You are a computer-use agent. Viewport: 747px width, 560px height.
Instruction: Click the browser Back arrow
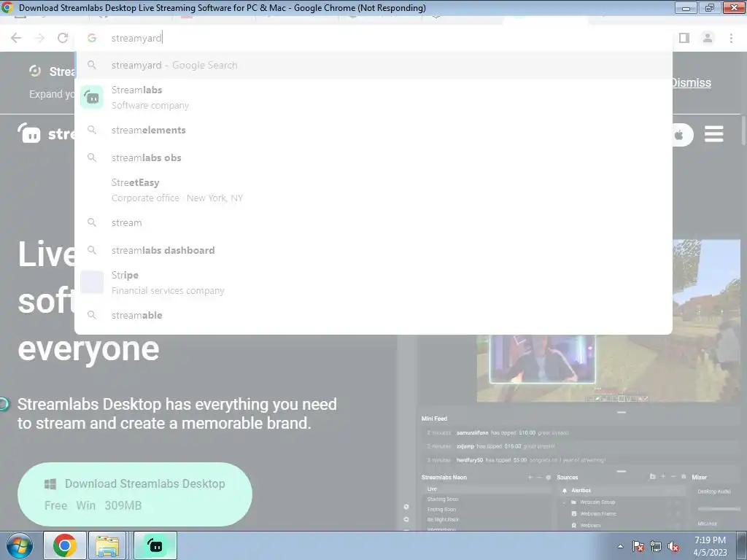point(16,38)
